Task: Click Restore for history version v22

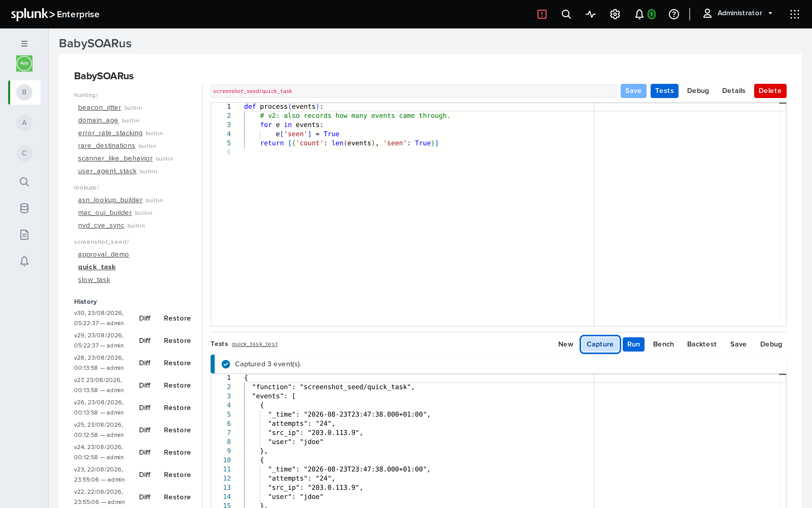Action: (177, 497)
